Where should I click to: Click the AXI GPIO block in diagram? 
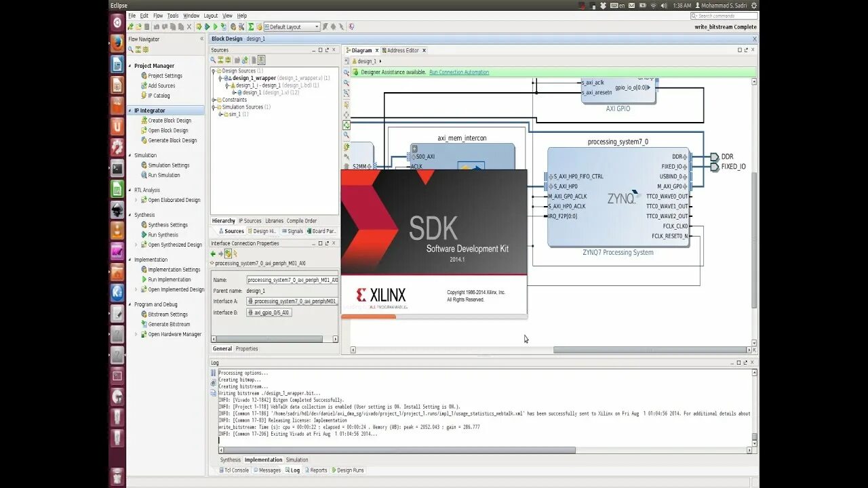618,91
